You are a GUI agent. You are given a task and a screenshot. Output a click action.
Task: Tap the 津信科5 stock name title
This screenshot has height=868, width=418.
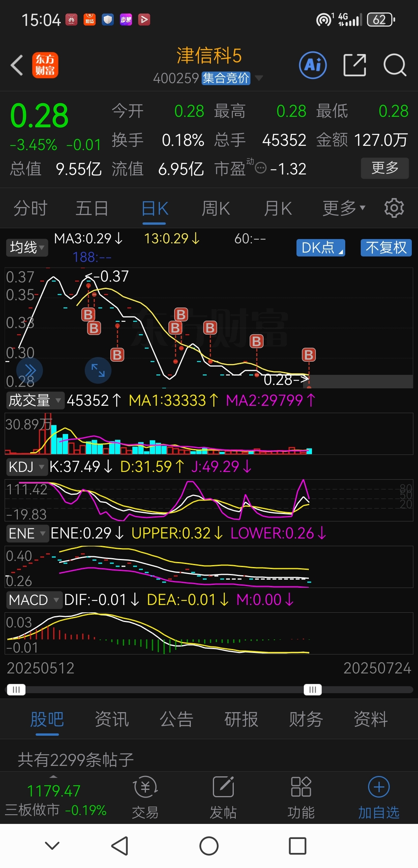(x=209, y=56)
